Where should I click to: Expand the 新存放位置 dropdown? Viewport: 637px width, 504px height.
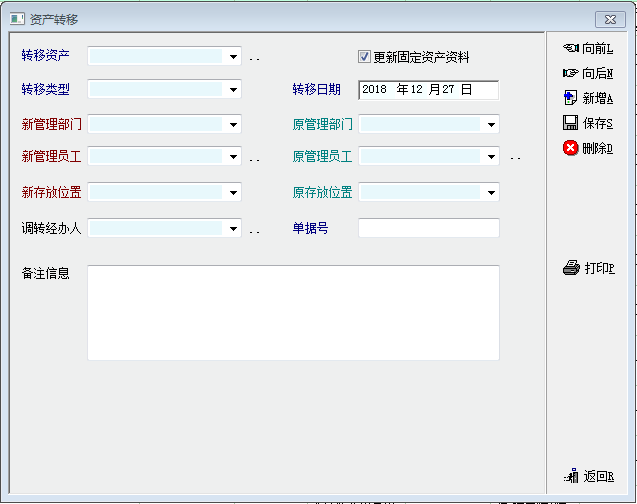(x=233, y=192)
